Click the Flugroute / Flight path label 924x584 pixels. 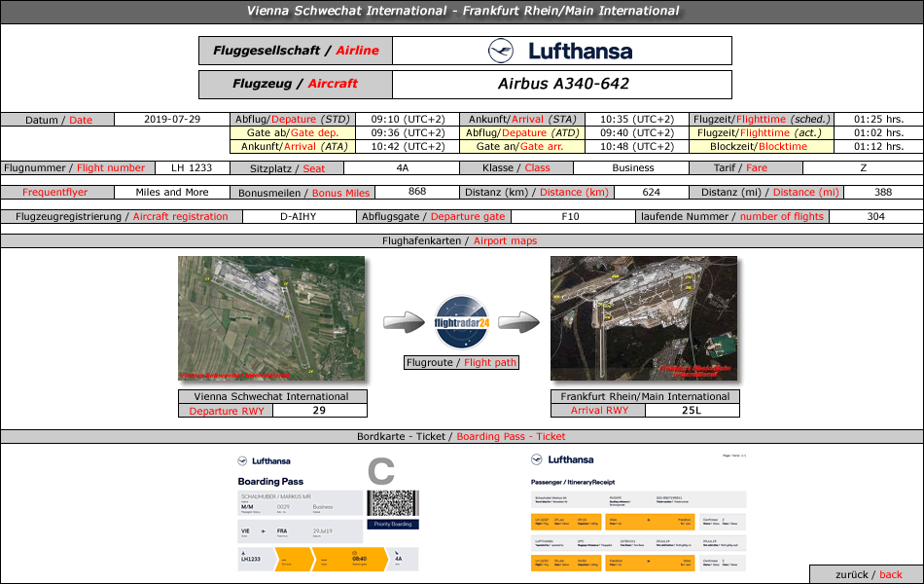[x=462, y=363]
